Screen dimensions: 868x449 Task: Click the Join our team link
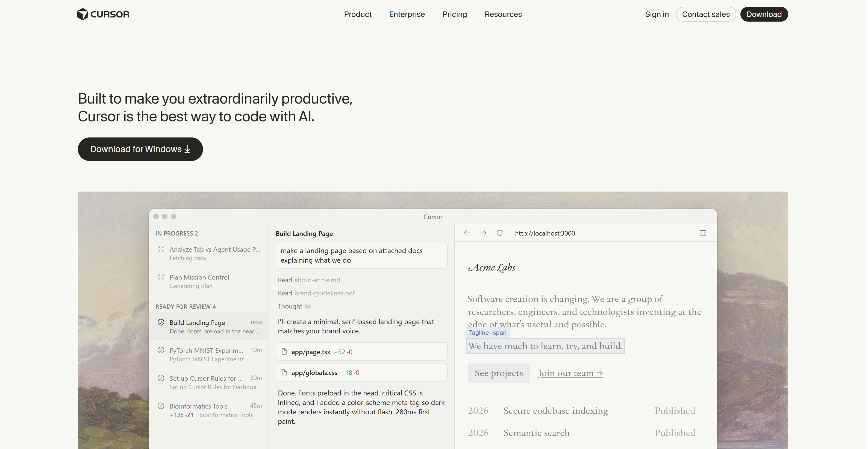[x=570, y=373]
